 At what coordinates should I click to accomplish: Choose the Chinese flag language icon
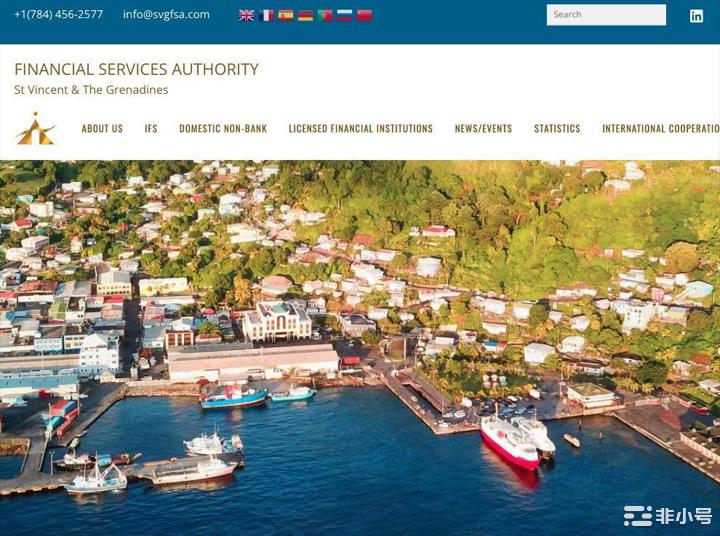[x=365, y=16]
